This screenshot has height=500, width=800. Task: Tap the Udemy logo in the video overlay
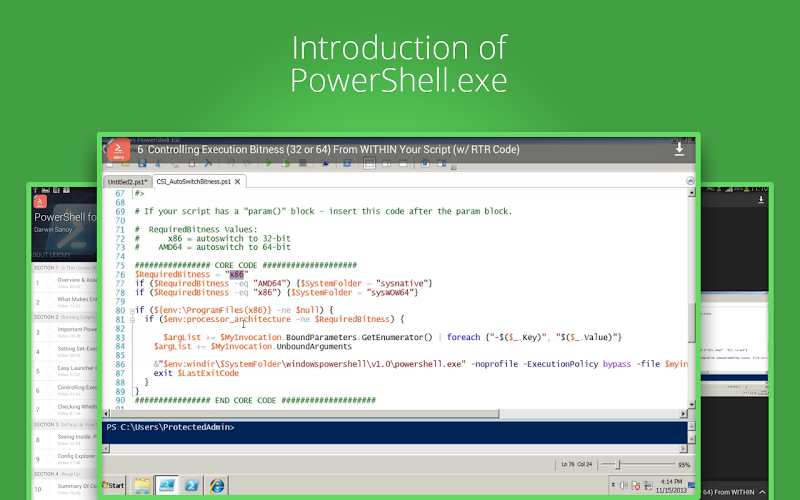tap(118, 150)
